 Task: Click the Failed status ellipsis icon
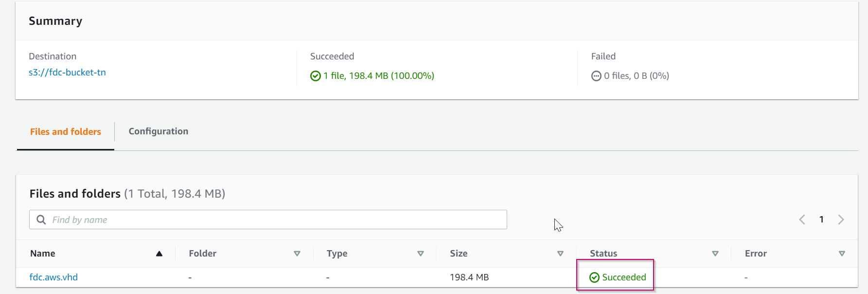pos(596,76)
